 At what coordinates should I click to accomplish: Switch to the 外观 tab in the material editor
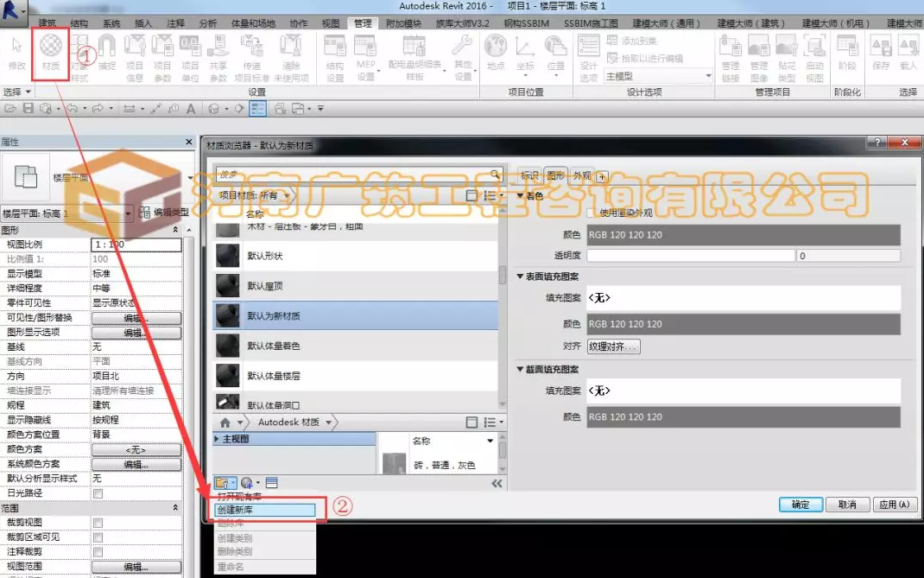(x=582, y=175)
